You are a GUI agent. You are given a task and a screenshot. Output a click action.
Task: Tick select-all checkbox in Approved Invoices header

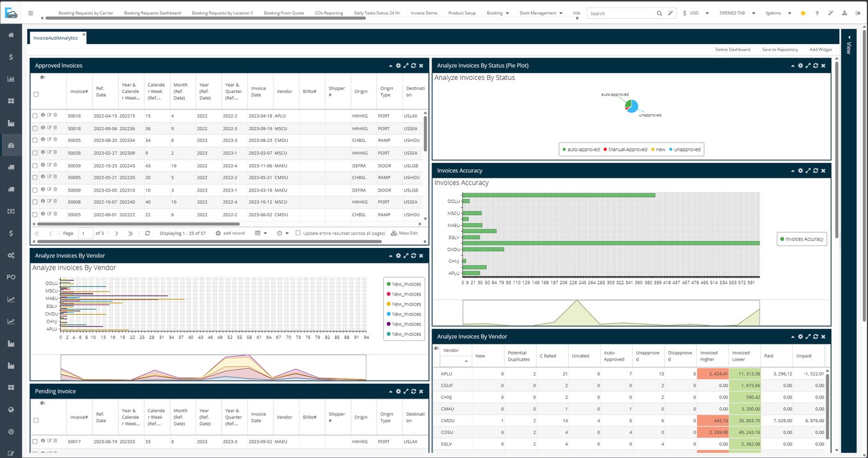point(36,94)
